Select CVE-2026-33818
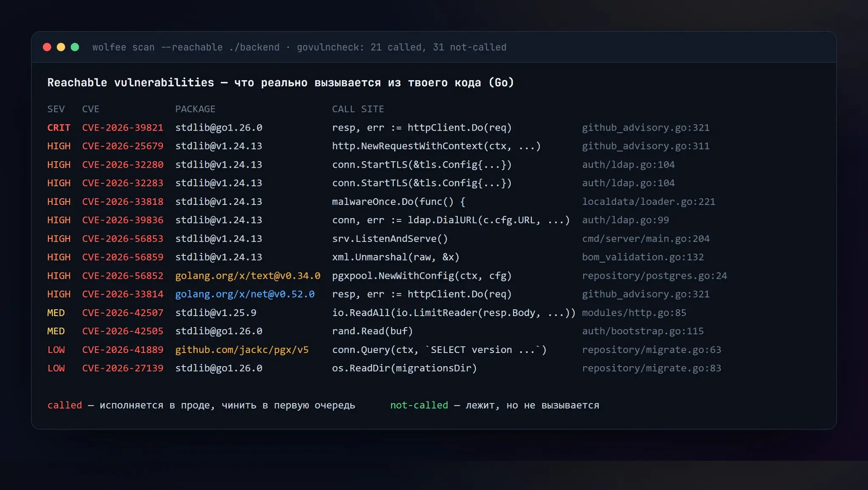Screen dimensions: 868x490 point(123,202)
